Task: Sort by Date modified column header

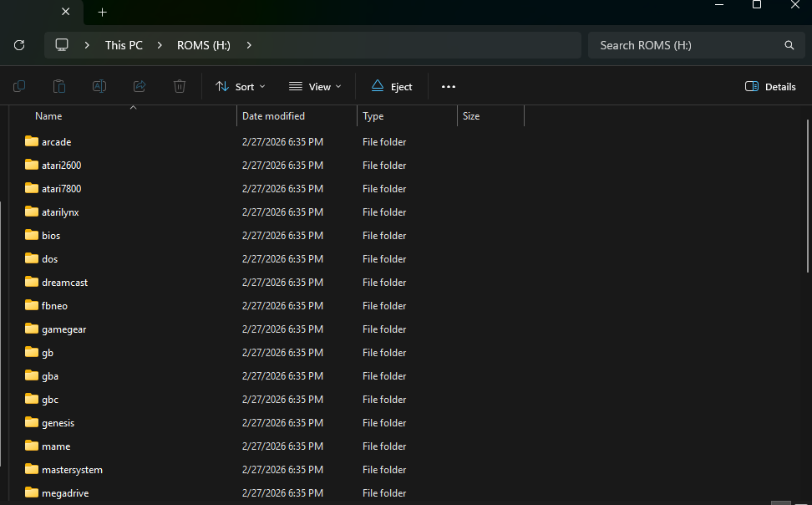Action: (x=273, y=116)
